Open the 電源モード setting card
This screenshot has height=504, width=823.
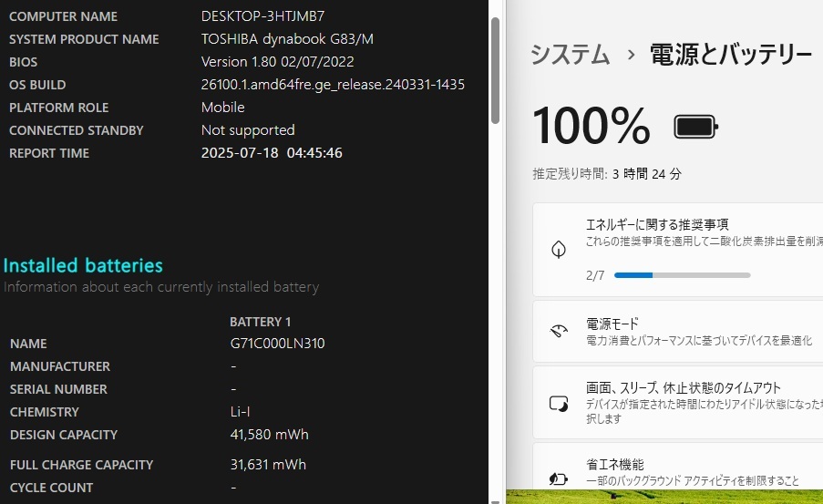point(677,331)
